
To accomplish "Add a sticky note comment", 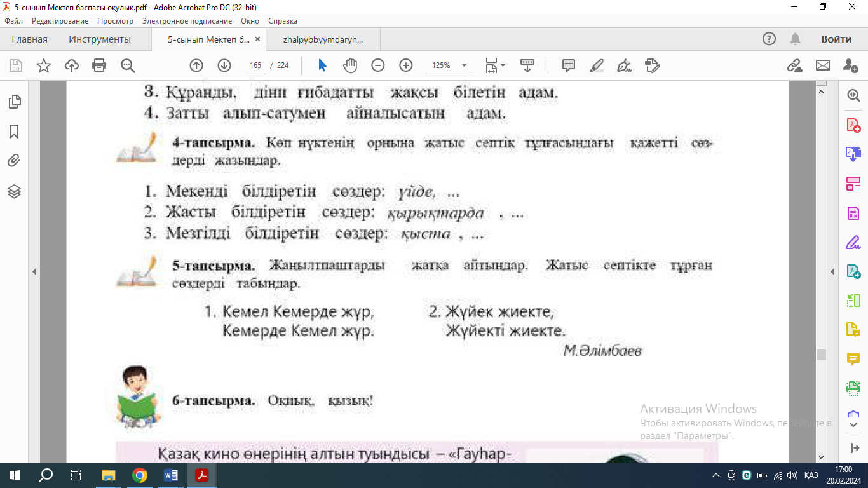I will 569,65.
